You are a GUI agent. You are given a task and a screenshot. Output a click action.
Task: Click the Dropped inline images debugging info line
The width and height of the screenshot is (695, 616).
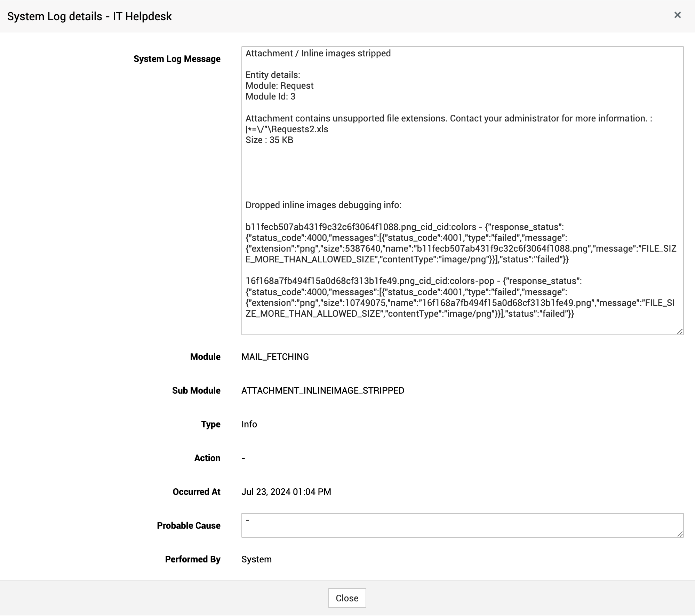323,205
